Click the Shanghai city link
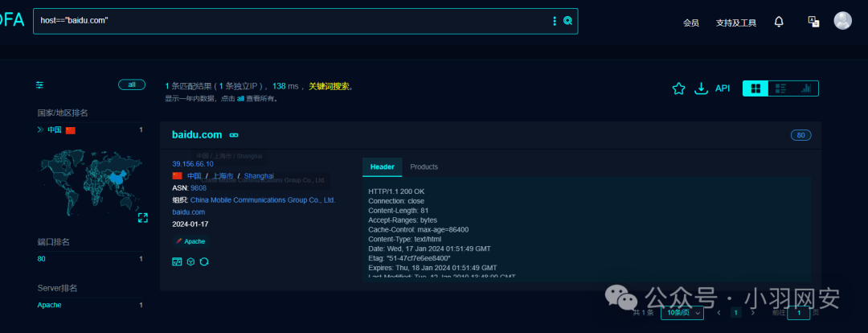Viewport: 868px width, 333px height. click(x=259, y=175)
